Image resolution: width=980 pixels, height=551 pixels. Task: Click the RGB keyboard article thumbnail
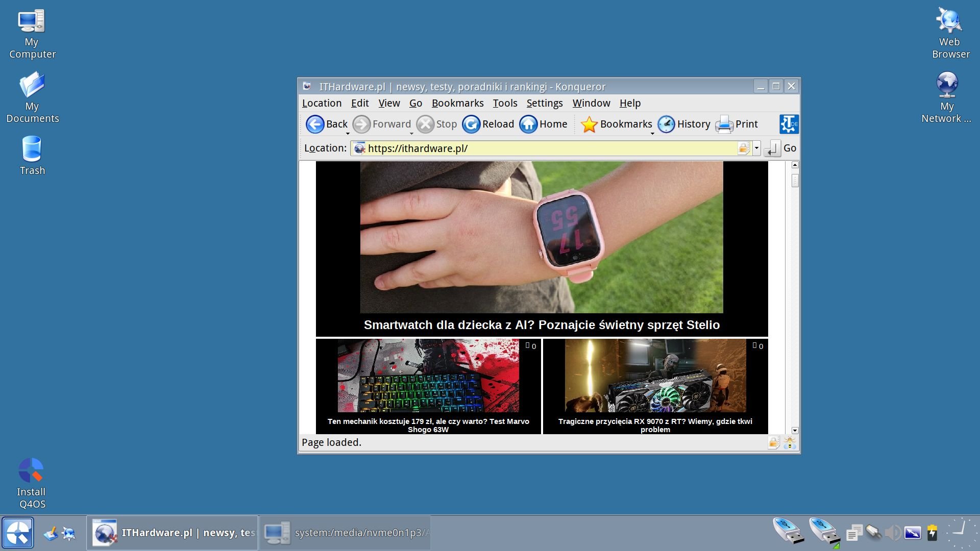tap(428, 375)
